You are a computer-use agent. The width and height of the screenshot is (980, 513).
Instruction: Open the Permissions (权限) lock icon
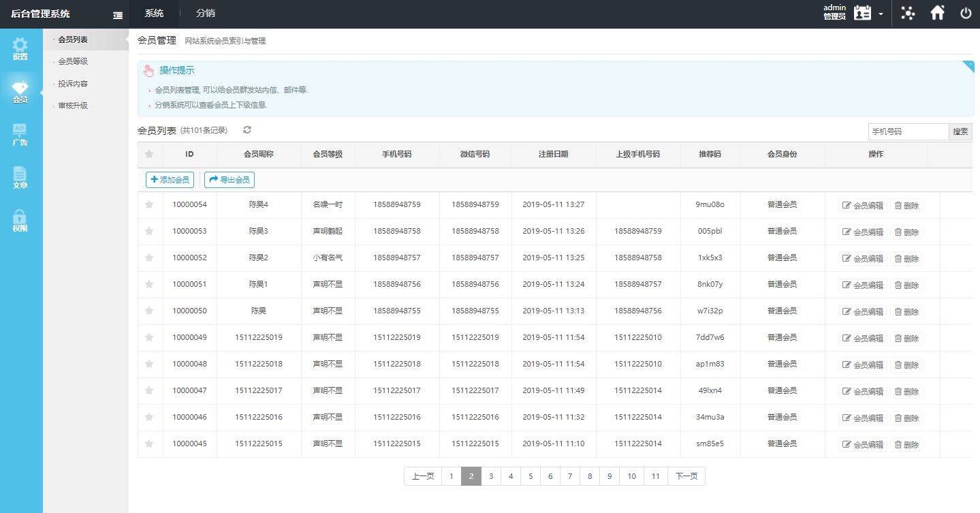(x=20, y=220)
